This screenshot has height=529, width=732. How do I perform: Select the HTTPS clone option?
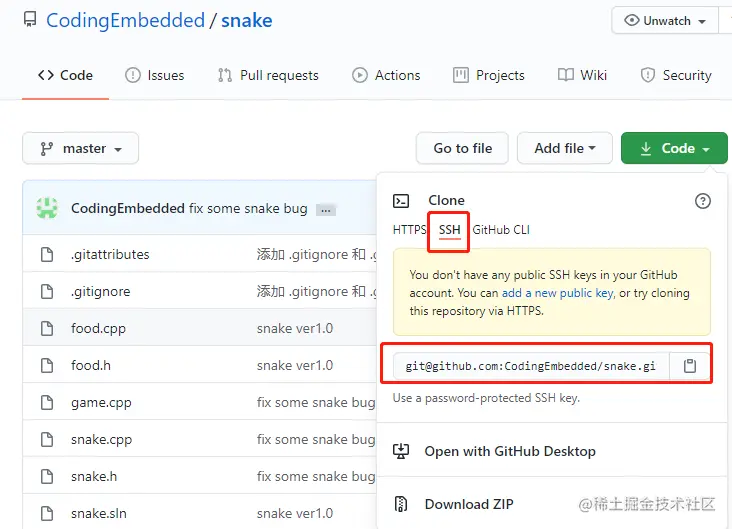[409, 230]
